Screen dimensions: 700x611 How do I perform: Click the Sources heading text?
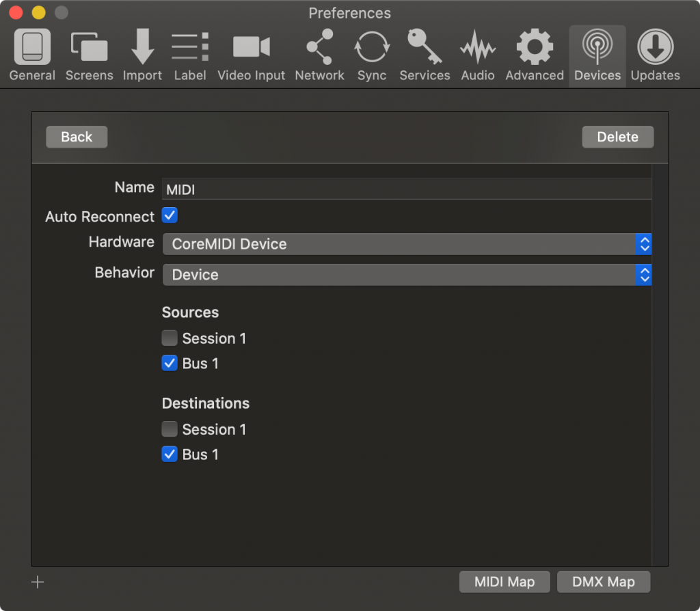(190, 312)
